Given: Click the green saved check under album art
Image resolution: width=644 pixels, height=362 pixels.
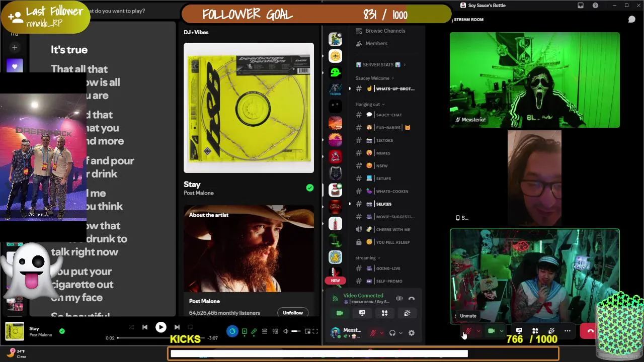Looking at the screenshot, I should (x=310, y=188).
